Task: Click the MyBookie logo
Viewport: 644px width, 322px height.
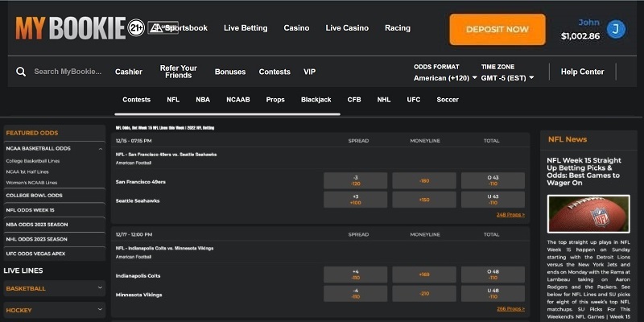Action: (70, 28)
